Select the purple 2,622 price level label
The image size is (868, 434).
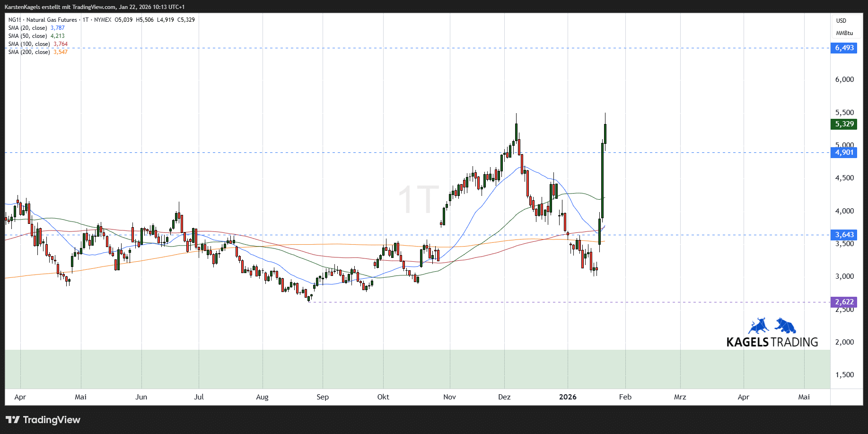tap(844, 302)
